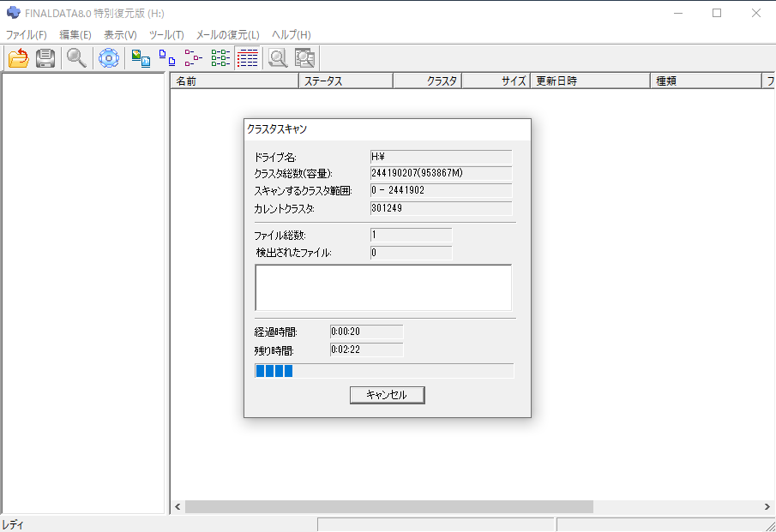Click the scan progress bar

[x=383, y=370]
